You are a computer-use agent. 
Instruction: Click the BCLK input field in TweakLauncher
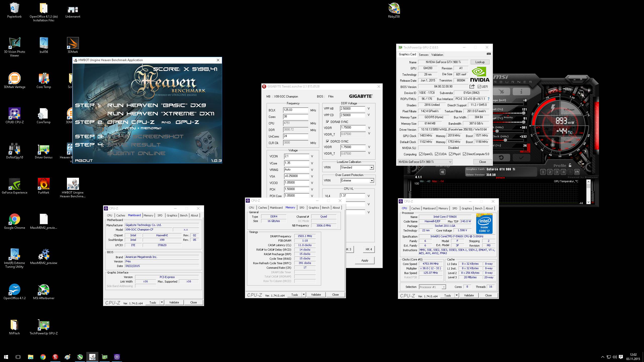pyautogui.click(x=296, y=110)
